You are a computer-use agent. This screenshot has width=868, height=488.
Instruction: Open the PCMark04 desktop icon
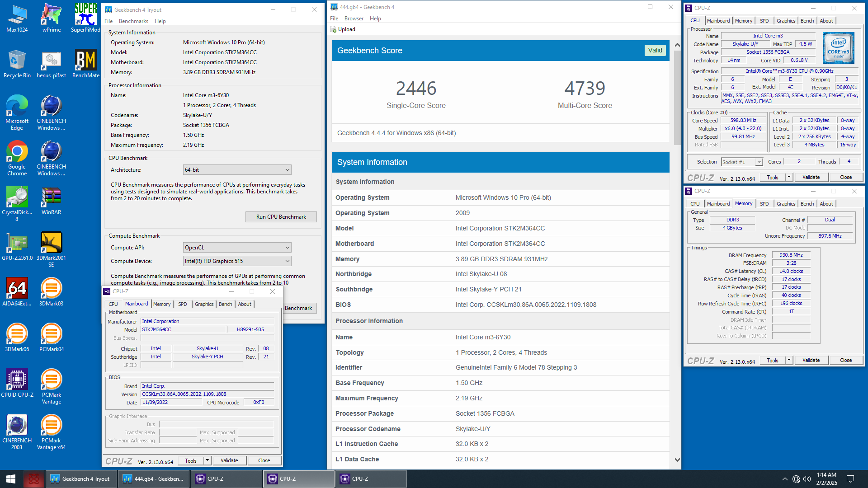(51, 338)
